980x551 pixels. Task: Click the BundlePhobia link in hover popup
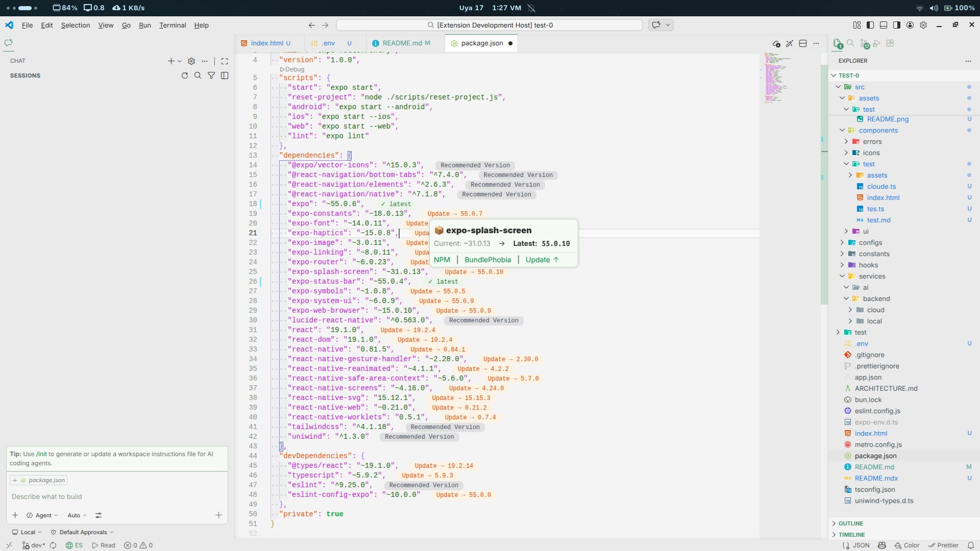(487, 260)
